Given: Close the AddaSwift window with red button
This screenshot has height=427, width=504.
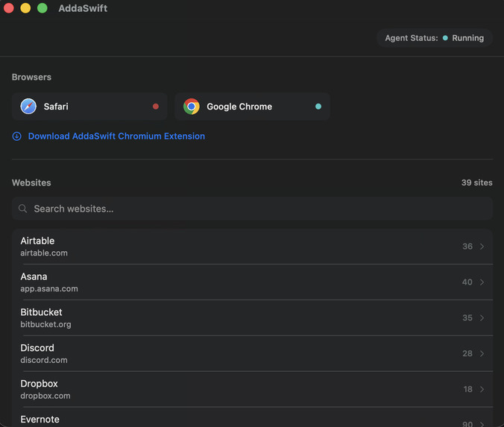Looking at the screenshot, I should tap(9, 8).
